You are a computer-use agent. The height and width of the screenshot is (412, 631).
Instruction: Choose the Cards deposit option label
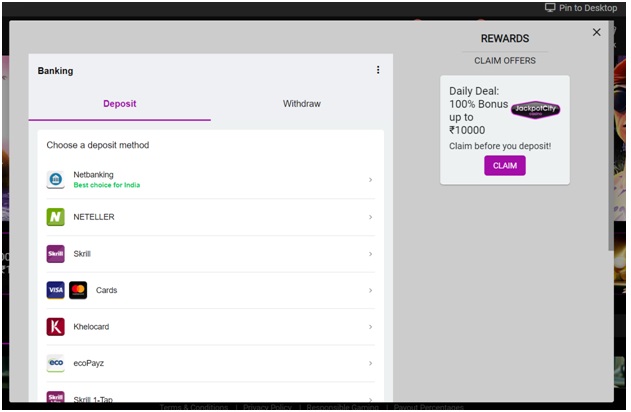point(106,290)
